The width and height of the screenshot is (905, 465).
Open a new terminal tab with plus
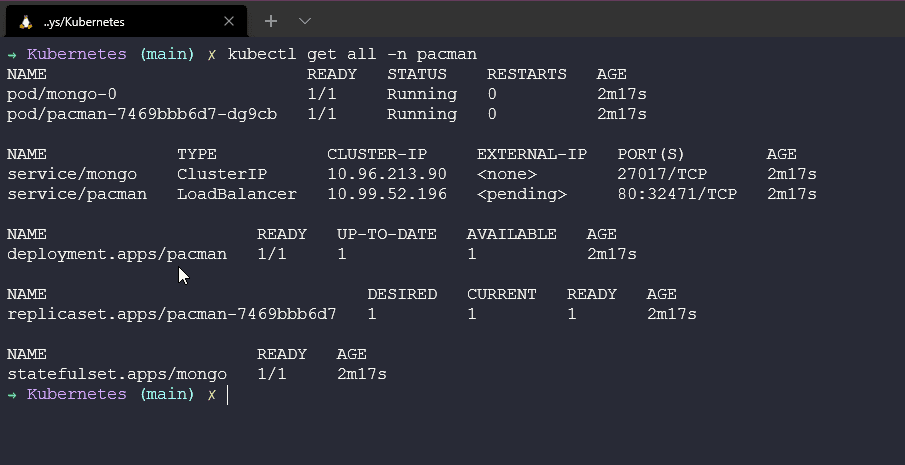click(271, 21)
